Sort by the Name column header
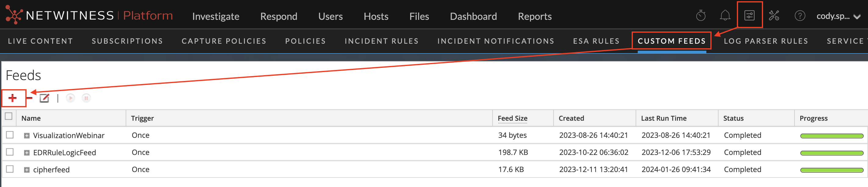 (x=71, y=118)
